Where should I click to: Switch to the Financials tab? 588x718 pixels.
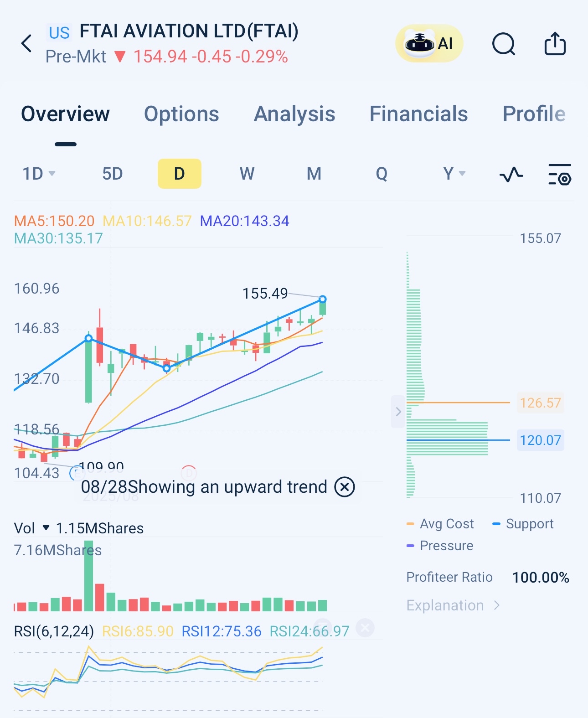[x=418, y=114]
